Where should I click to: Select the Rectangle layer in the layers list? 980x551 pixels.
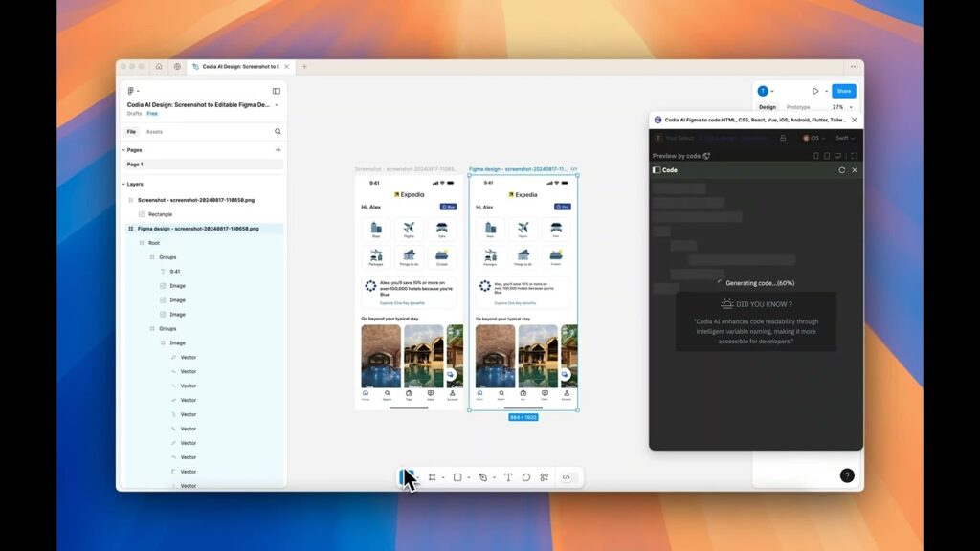tap(160, 214)
